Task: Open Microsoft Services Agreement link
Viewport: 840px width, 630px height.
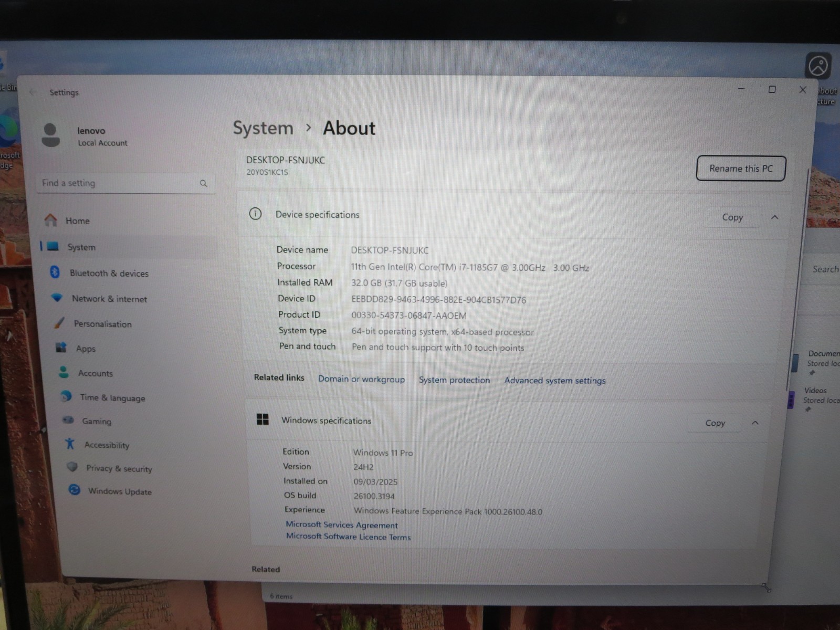Action: [342, 524]
